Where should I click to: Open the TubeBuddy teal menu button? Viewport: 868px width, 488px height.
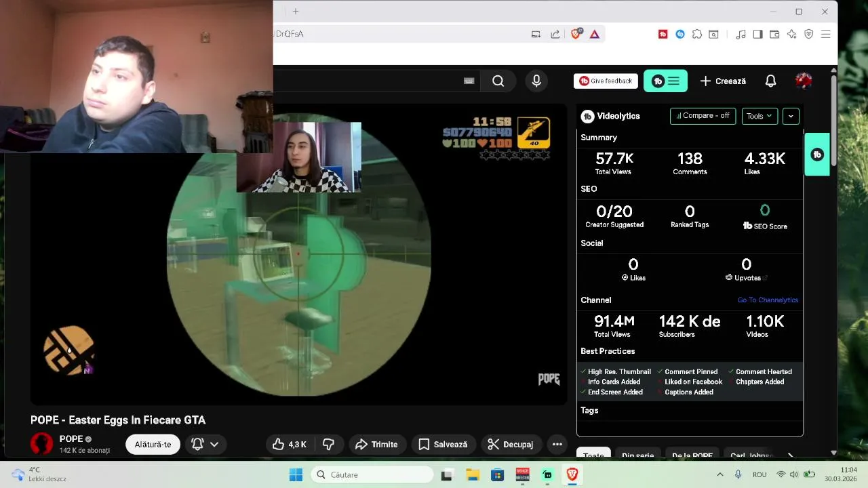[665, 81]
